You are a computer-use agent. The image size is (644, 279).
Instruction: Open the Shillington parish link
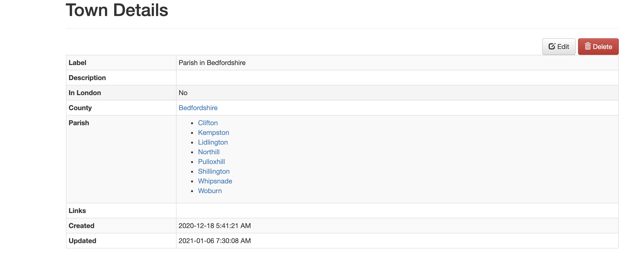(x=214, y=172)
